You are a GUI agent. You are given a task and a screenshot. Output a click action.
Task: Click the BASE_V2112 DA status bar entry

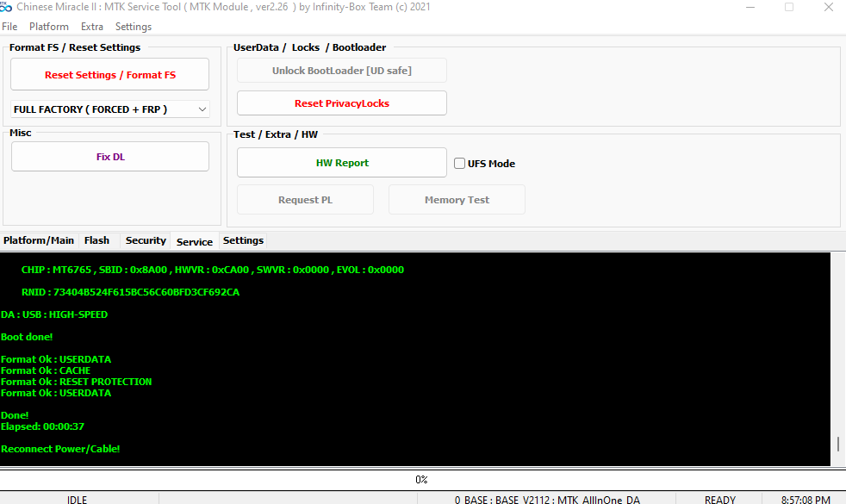547,499
